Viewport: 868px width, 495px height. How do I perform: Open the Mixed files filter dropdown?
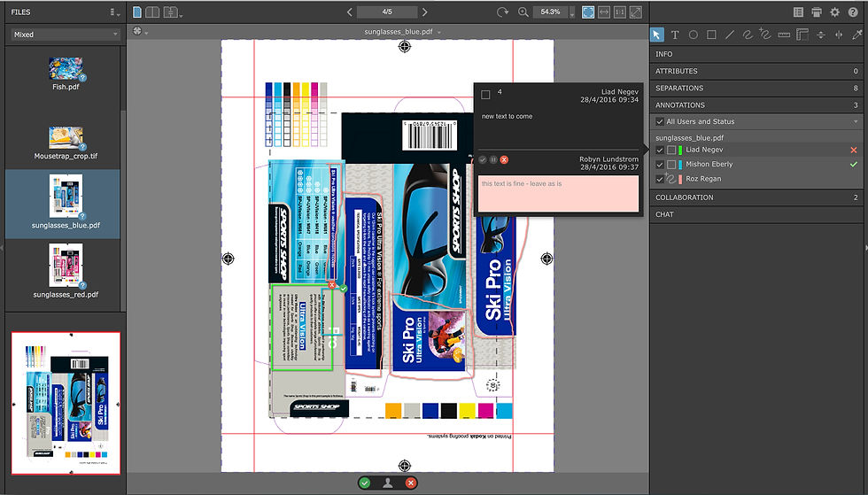[66, 35]
